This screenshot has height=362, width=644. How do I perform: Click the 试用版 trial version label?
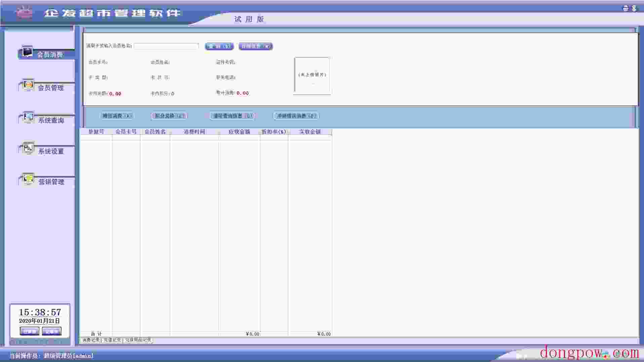point(249,19)
